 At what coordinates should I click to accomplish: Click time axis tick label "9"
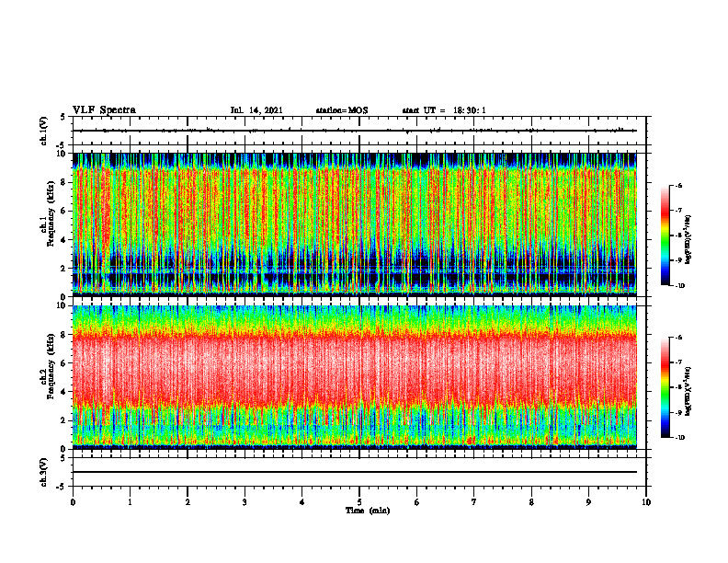pos(588,502)
